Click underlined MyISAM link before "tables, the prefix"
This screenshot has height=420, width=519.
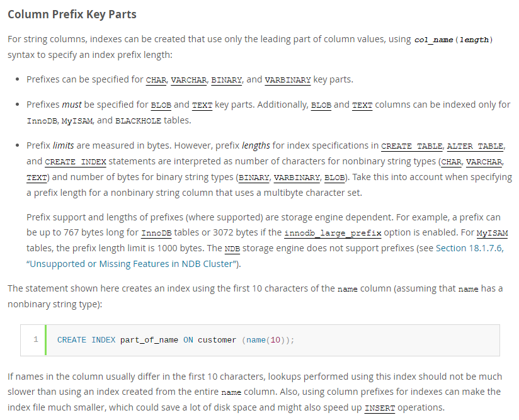click(492, 233)
